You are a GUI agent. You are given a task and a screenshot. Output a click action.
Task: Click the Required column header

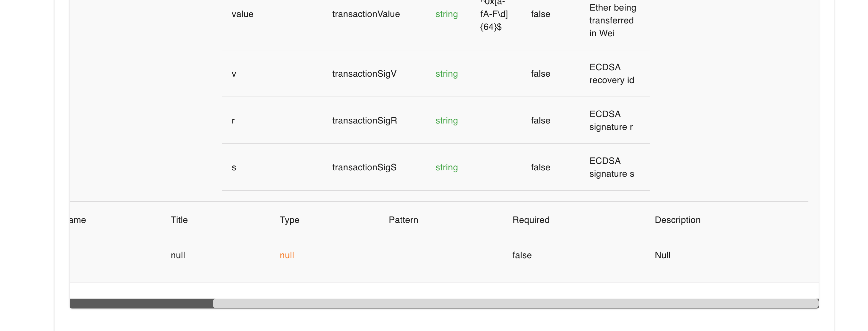531,220
